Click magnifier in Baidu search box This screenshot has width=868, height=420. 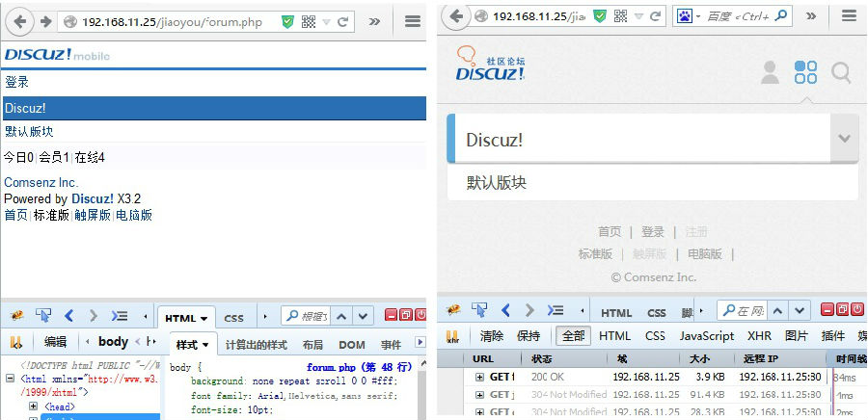pyautogui.click(x=781, y=15)
